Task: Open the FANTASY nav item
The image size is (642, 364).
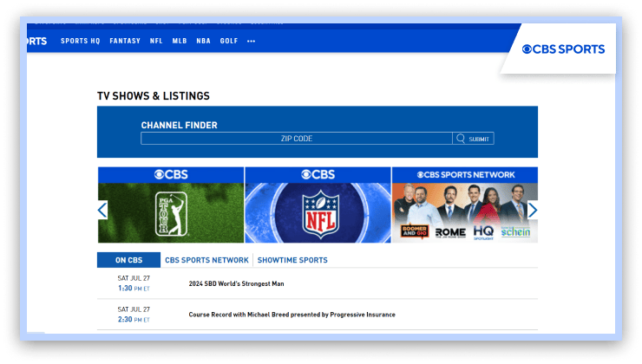Action: 125,41
